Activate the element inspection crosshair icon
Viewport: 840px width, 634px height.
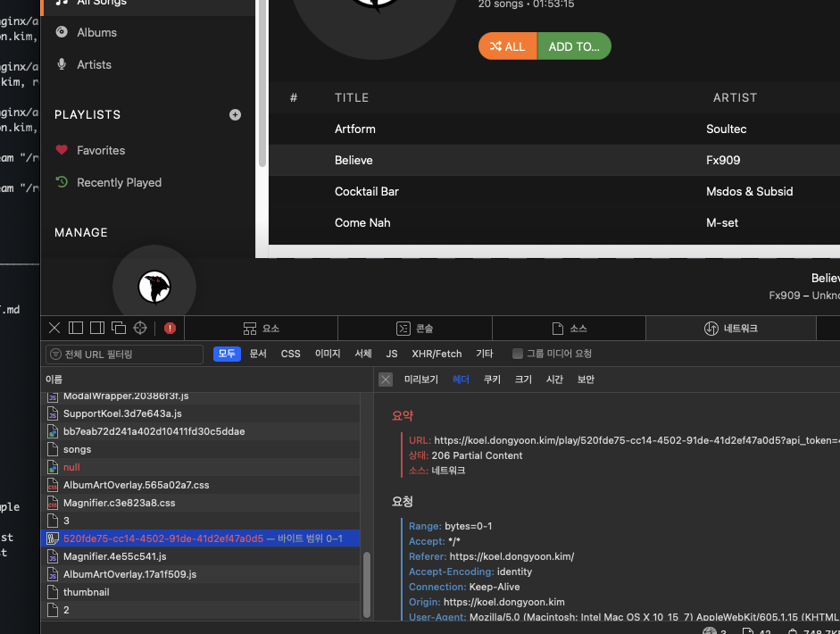140,328
